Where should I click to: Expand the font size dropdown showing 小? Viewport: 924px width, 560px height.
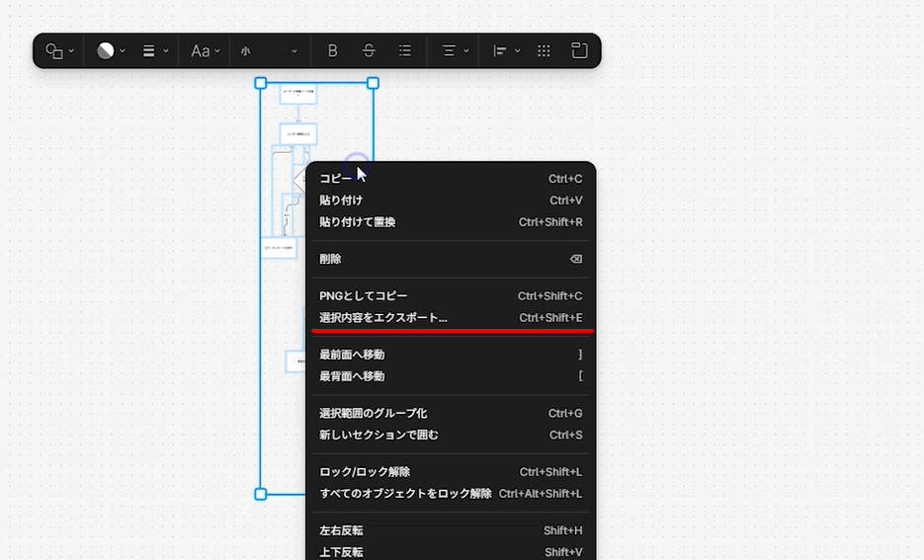[x=269, y=51]
